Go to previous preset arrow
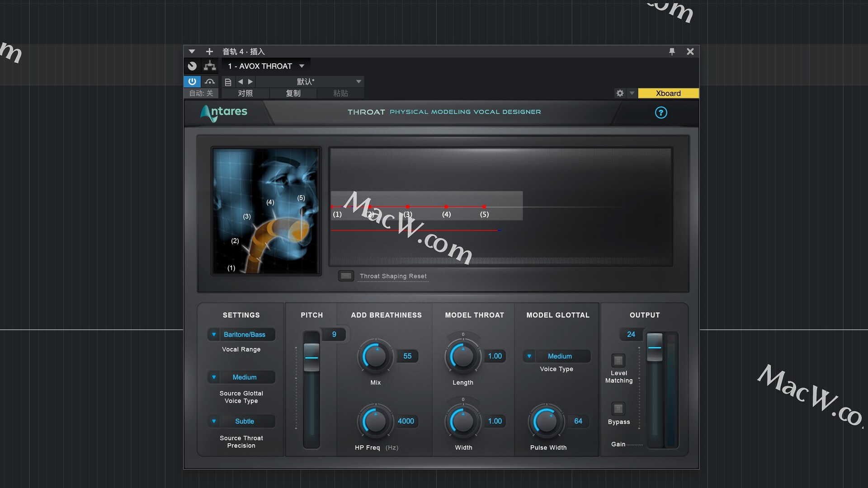 pos(241,81)
